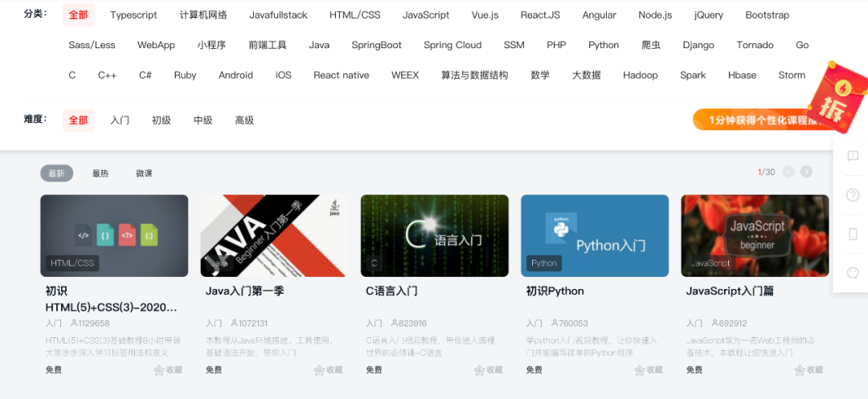
Task: Bookmark 初识Python using the 收藏 star
Action: (x=640, y=370)
